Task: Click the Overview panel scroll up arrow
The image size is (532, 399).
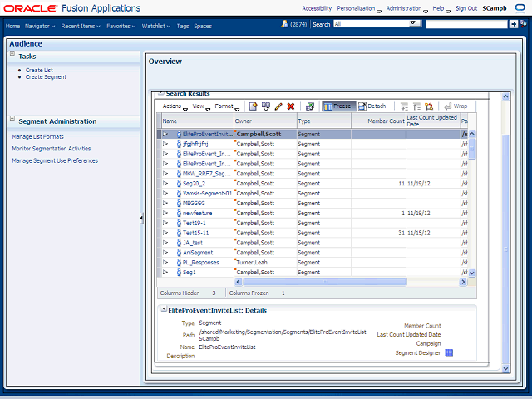Action: click(505, 96)
